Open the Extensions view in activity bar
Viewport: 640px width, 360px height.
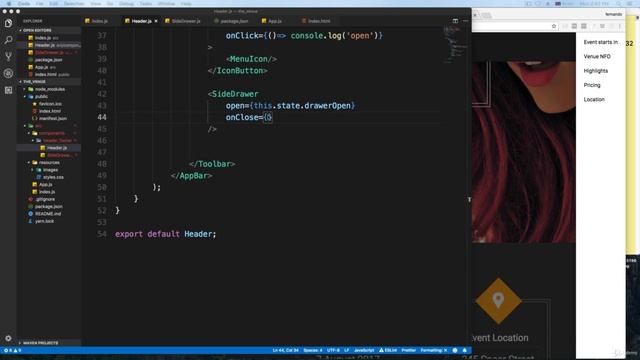(x=8, y=90)
